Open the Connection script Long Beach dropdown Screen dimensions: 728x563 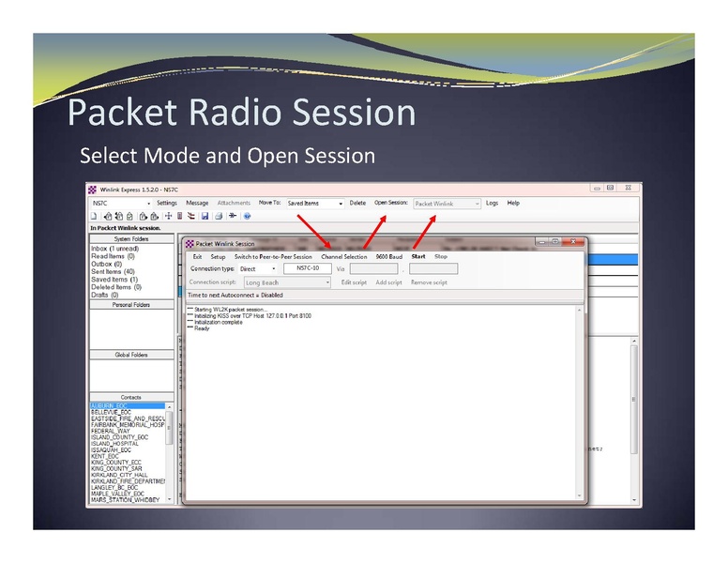click(x=327, y=282)
